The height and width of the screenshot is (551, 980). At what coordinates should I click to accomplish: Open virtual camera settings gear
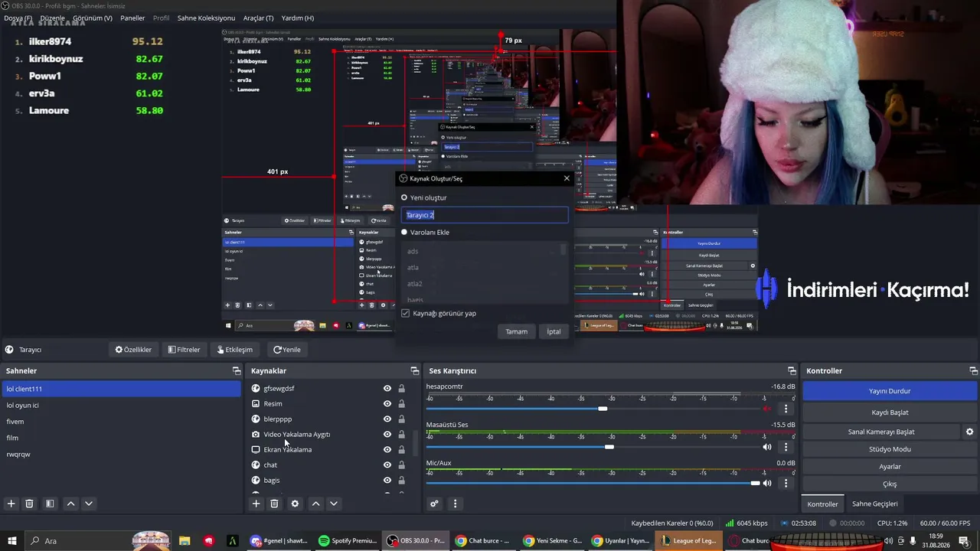tap(969, 432)
